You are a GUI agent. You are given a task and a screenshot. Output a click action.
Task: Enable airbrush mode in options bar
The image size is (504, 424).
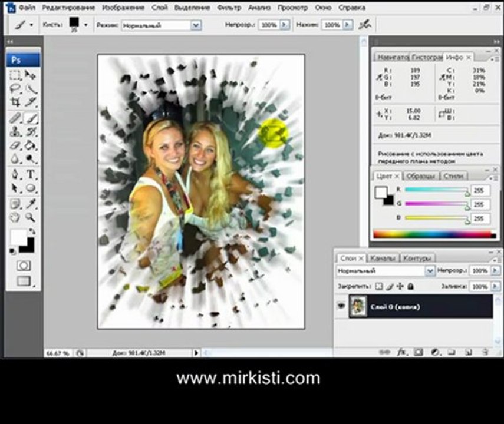pyautogui.click(x=365, y=24)
